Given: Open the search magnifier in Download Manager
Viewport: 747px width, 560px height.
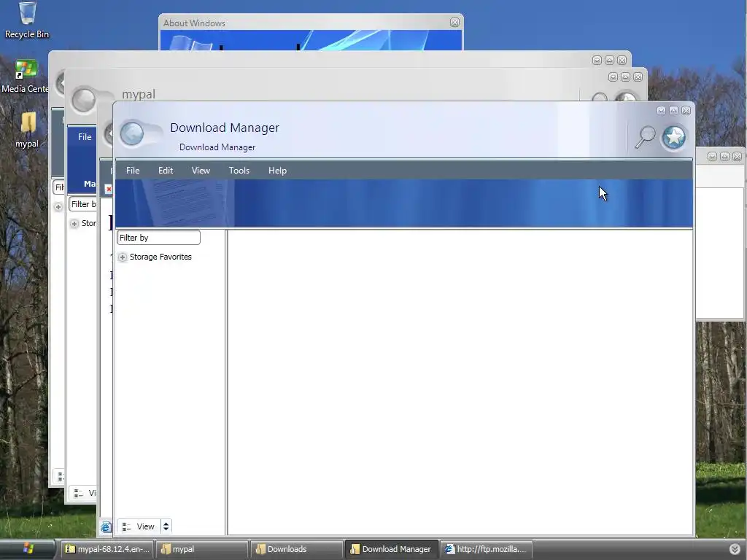Looking at the screenshot, I should (x=645, y=138).
